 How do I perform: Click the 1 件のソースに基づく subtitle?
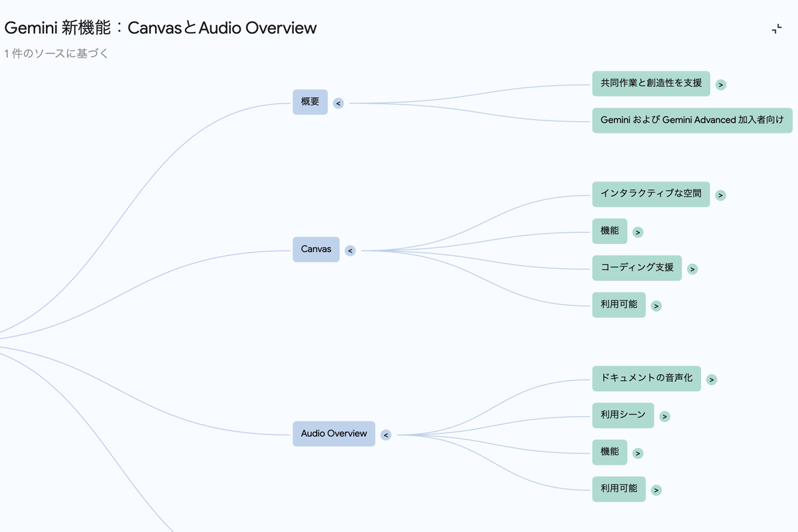click(56, 54)
